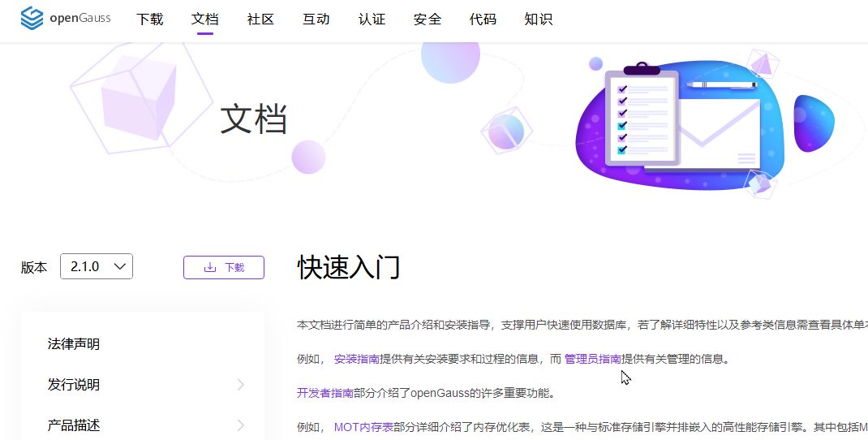Follow the MOT内存表 link

tap(363, 428)
